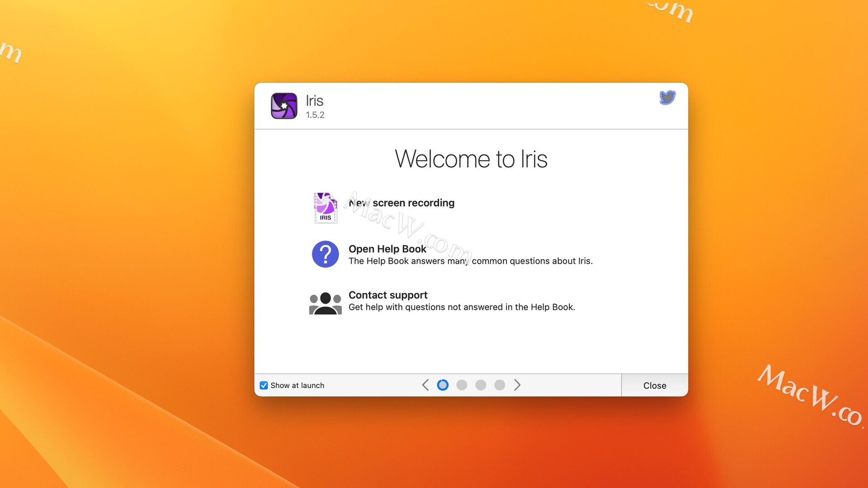Screen dimensions: 868x488
Task: Click the Iris app icon in the header
Action: 284,106
